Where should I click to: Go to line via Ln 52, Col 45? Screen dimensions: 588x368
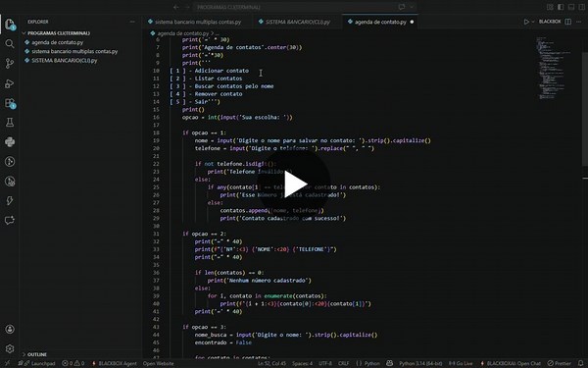[x=272, y=363]
